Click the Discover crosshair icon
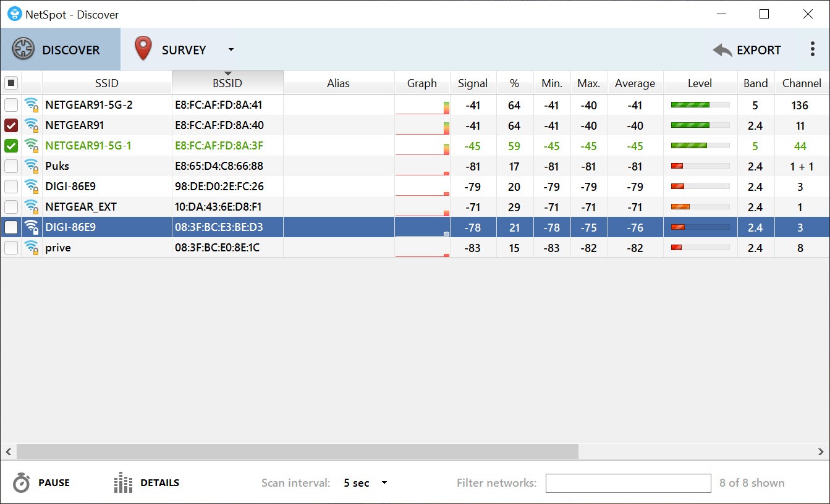This screenshot has width=830, height=504. point(23,49)
